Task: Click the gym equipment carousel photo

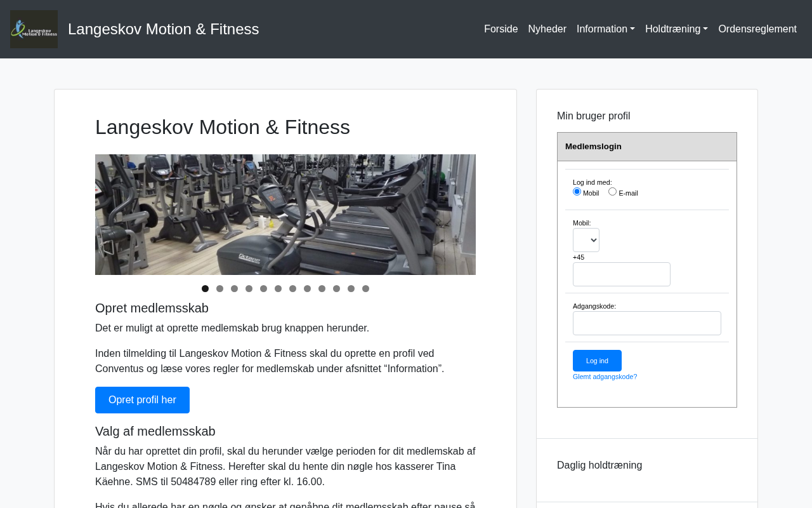Action: tap(285, 215)
